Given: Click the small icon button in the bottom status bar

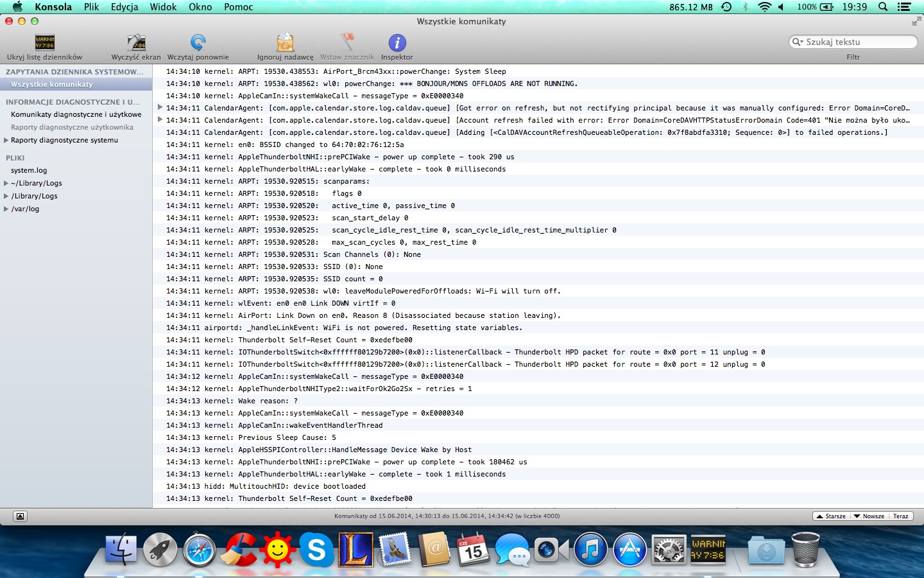Looking at the screenshot, I should (20, 516).
